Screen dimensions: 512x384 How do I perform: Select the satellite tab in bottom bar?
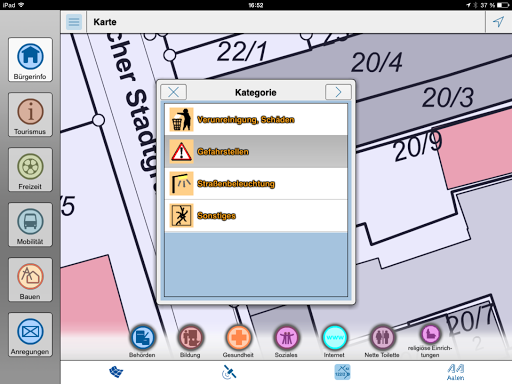click(x=229, y=372)
